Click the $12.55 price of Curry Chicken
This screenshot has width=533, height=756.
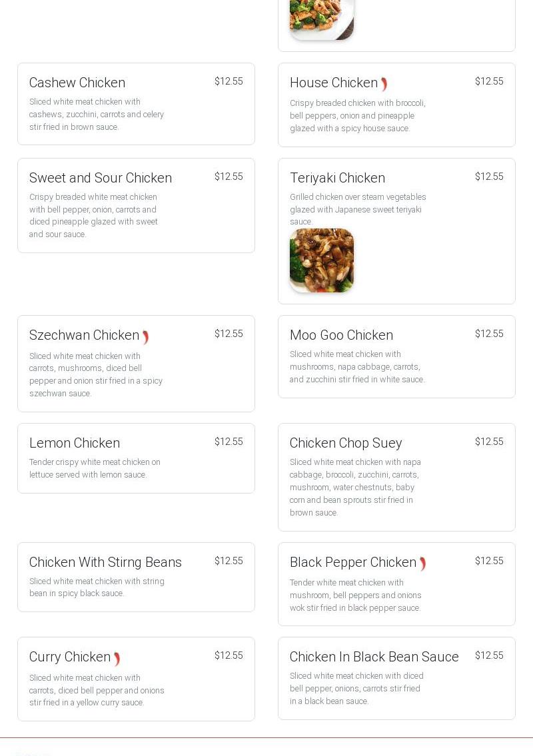click(229, 655)
